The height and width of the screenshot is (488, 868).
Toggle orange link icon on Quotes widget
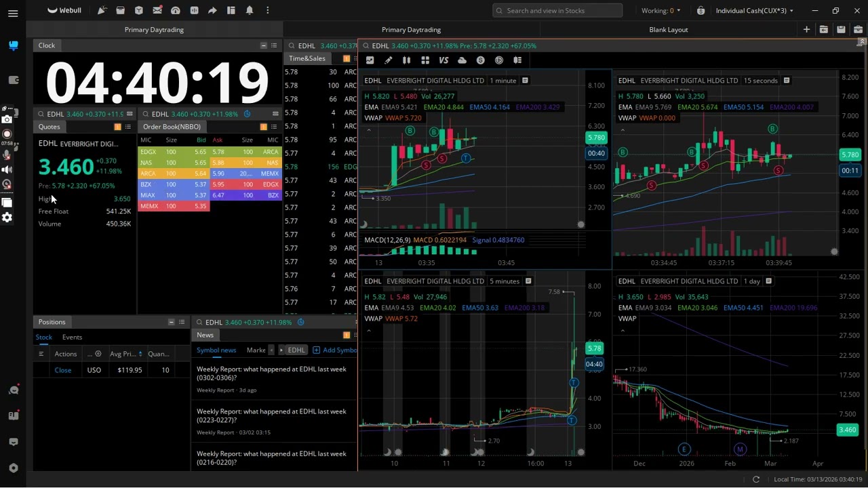tap(117, 127)
